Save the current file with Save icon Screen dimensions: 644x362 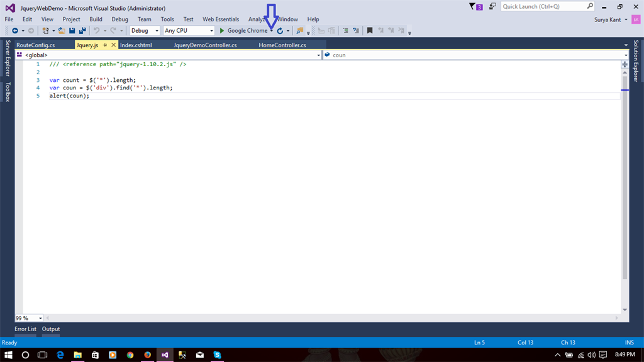coord(72,30)
